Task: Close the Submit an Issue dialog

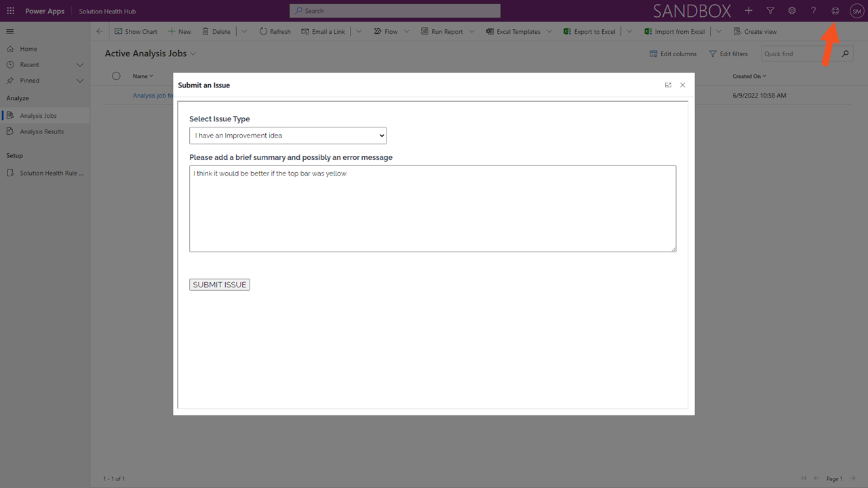Action: [683, 85]
